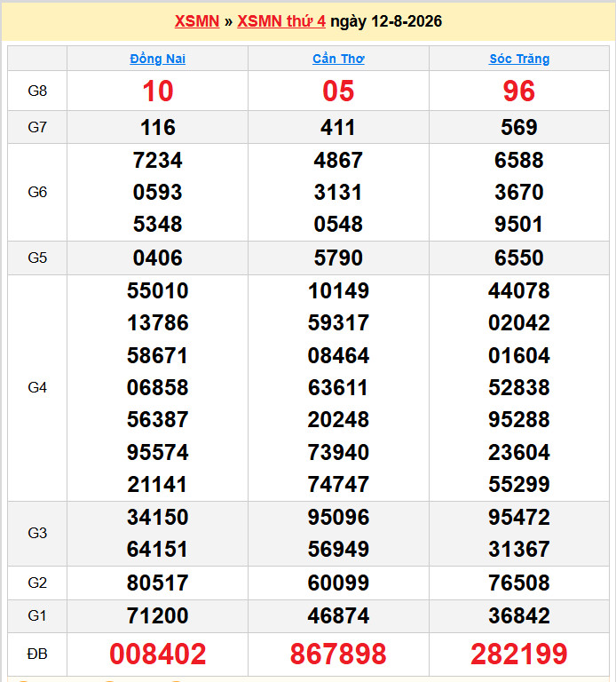
Task: Select special prize 867898
Action: click(x=338, y=654)
